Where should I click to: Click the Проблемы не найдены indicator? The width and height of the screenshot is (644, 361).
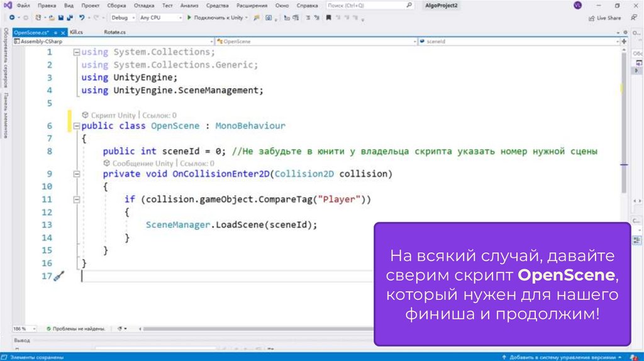76,328
